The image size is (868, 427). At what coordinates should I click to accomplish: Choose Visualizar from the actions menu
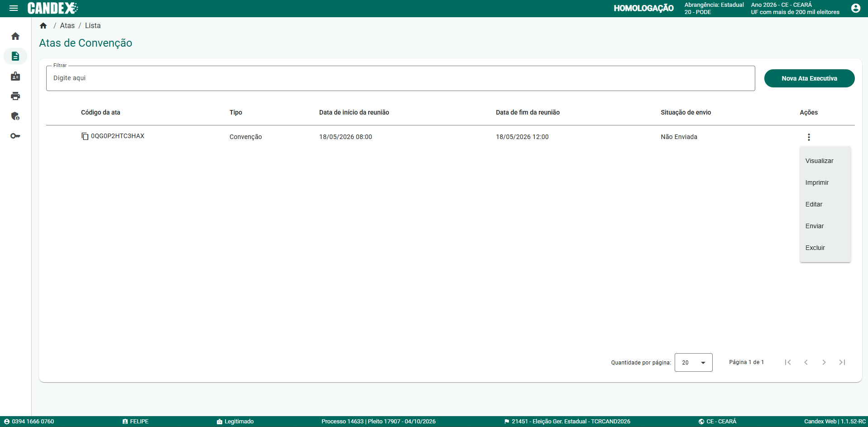[x=825, y=161]
